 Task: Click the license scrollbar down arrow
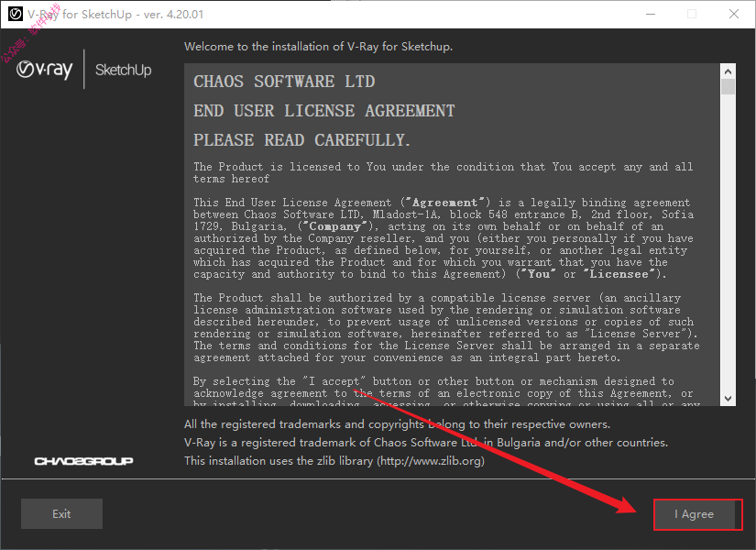click(x=728, y=399)
